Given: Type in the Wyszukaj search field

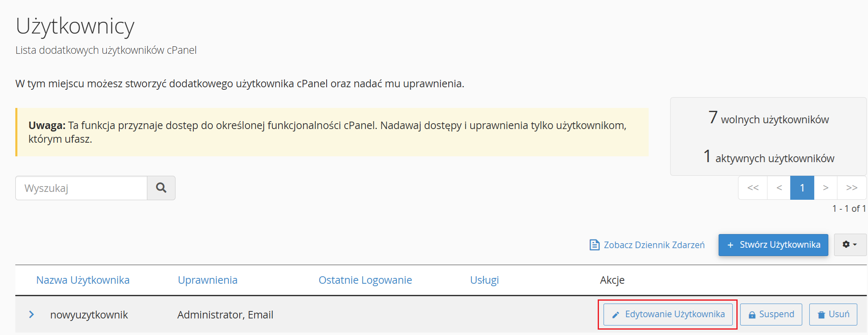Looking at the screenshot, I should click(x=82, y=188).
